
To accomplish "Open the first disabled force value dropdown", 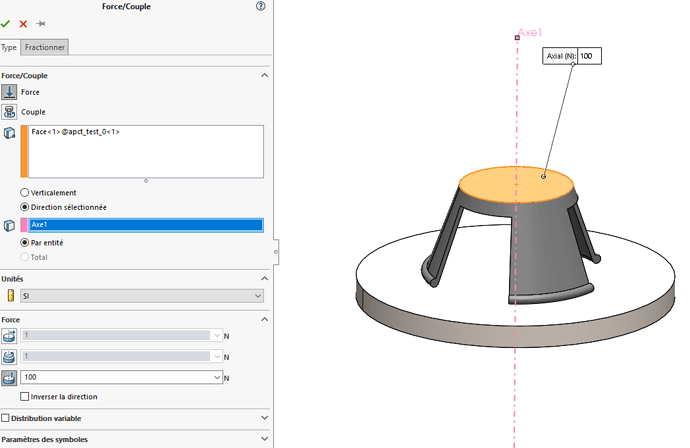I will click(217, 335).
